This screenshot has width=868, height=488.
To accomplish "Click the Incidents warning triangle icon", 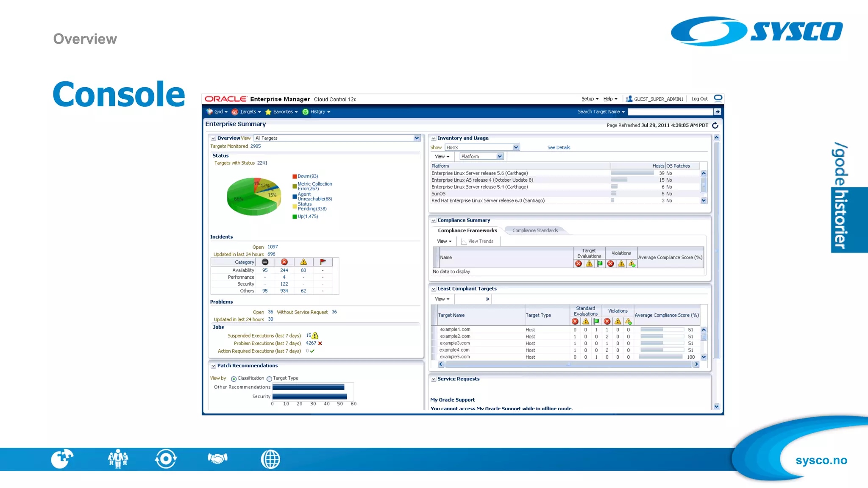I will (x=303, y=262).
